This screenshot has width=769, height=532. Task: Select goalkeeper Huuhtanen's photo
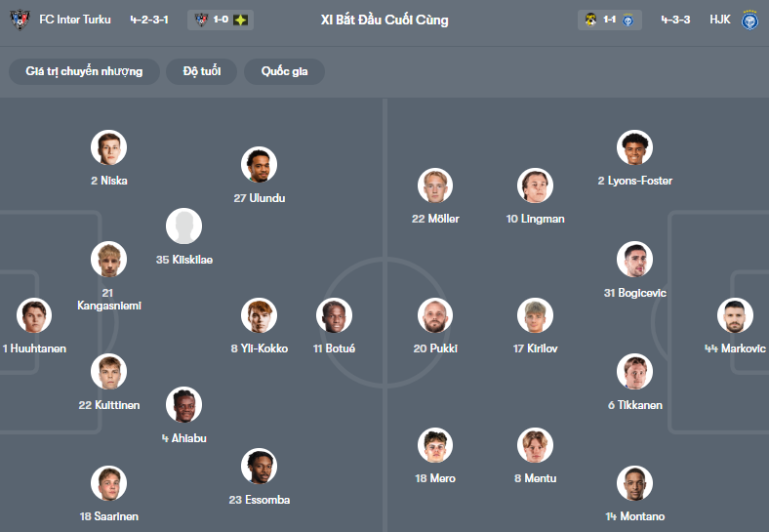(x=34, y=315)
